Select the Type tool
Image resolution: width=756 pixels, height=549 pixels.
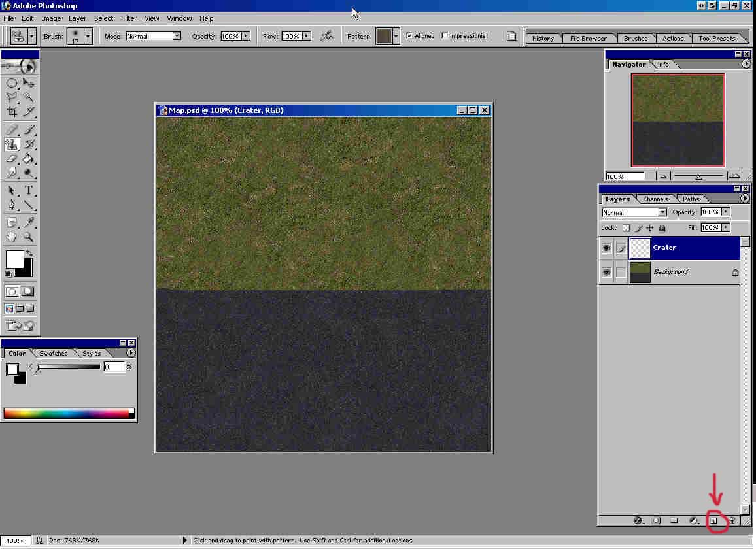tap(29, 191)
